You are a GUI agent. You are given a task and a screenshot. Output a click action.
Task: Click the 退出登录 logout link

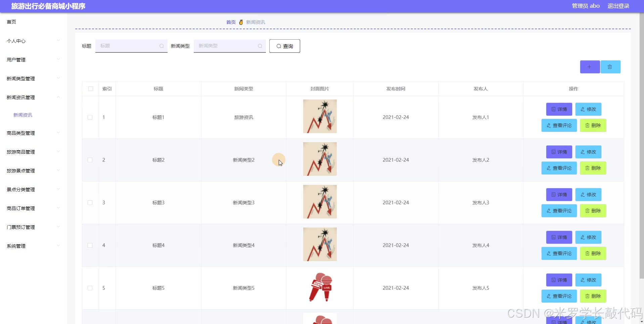click(618, 6)
